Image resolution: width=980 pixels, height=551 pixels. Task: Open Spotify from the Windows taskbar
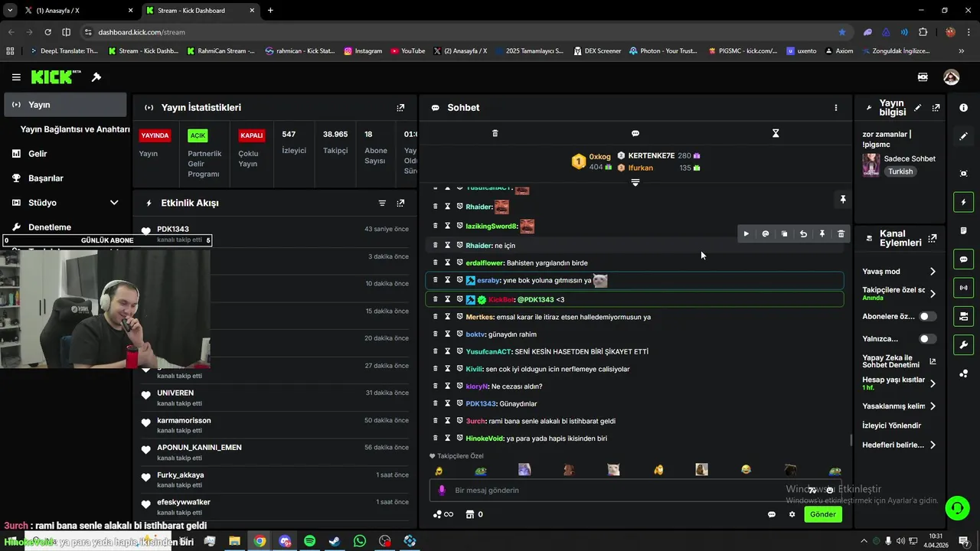pyautogui.click(x=309, y=541)
